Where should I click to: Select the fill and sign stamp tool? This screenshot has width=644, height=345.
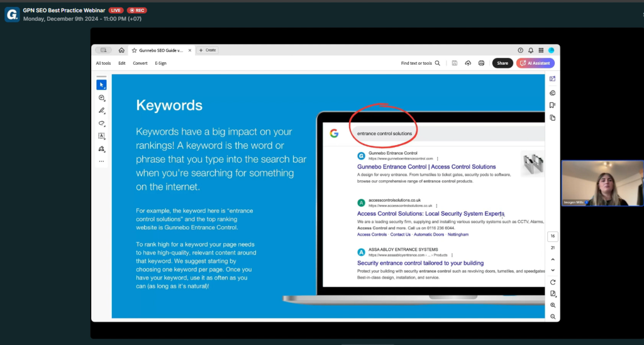point(101,148)
